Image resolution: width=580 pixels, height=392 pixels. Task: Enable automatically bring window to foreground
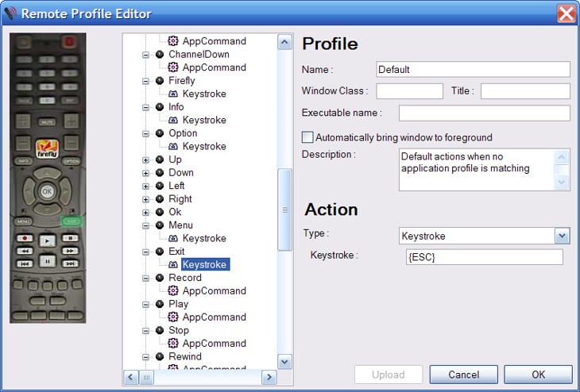308,137
